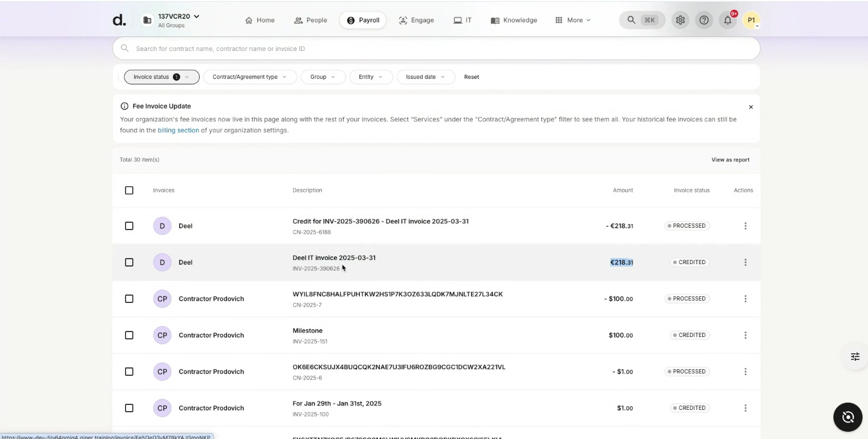Open Deel IT invoice 2025-03-31 description
The width and height of the screenshot is (868, 439).
(x=334, y=258)
